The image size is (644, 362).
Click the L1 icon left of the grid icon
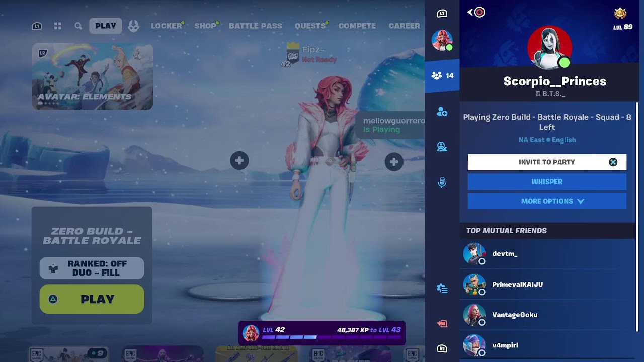(37, 26)
